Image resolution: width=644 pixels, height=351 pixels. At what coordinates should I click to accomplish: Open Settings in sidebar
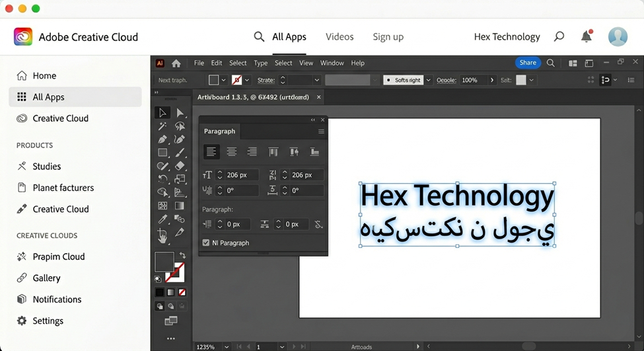pos(75,321)
